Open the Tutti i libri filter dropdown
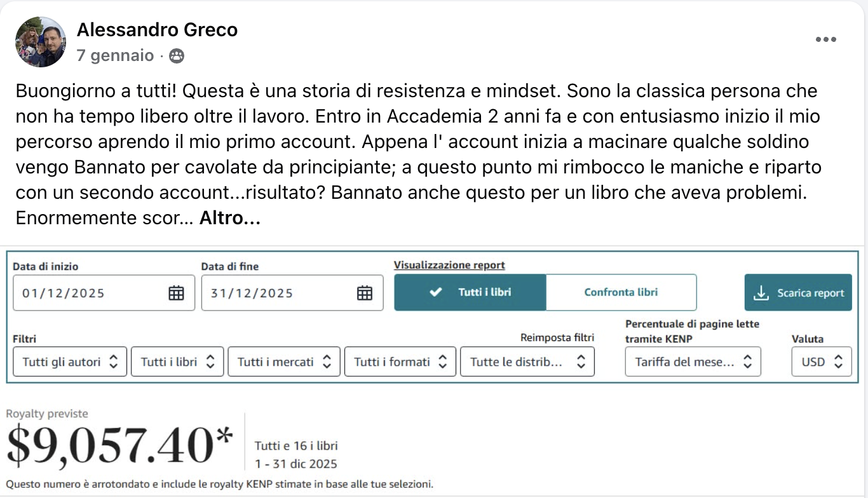Image resolution: width=868 pixels, height=498 pixels. [x=177, y=362]
